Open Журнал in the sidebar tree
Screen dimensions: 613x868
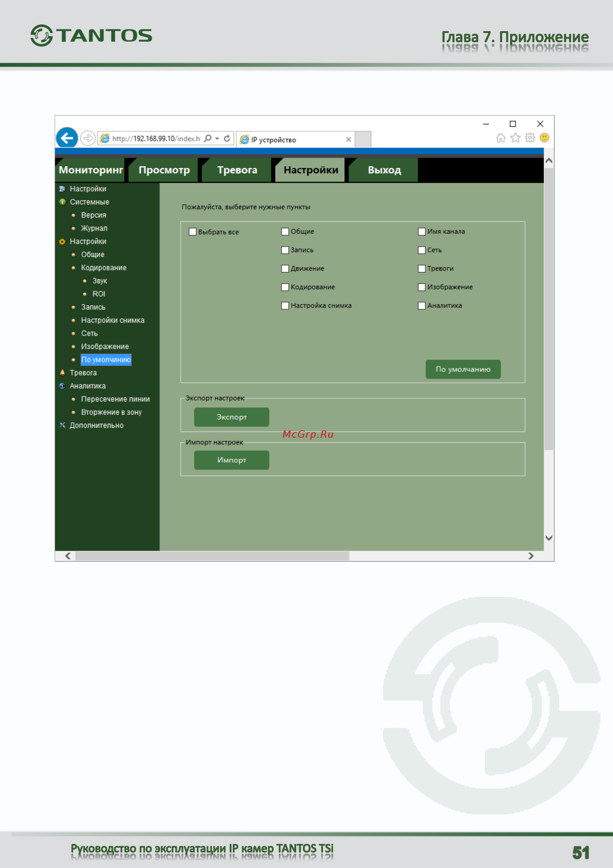94,228
